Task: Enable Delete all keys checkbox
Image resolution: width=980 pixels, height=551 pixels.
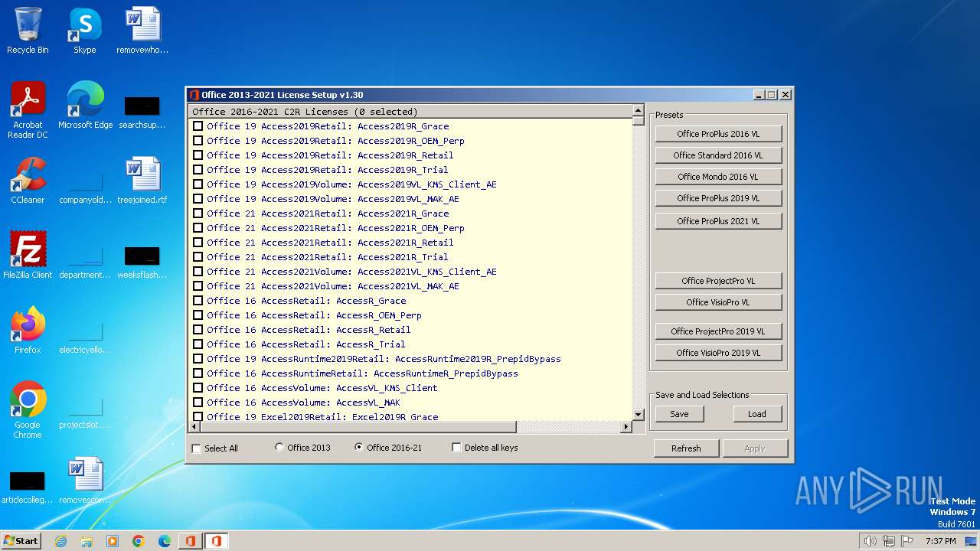Action: (x=457, y=448)
